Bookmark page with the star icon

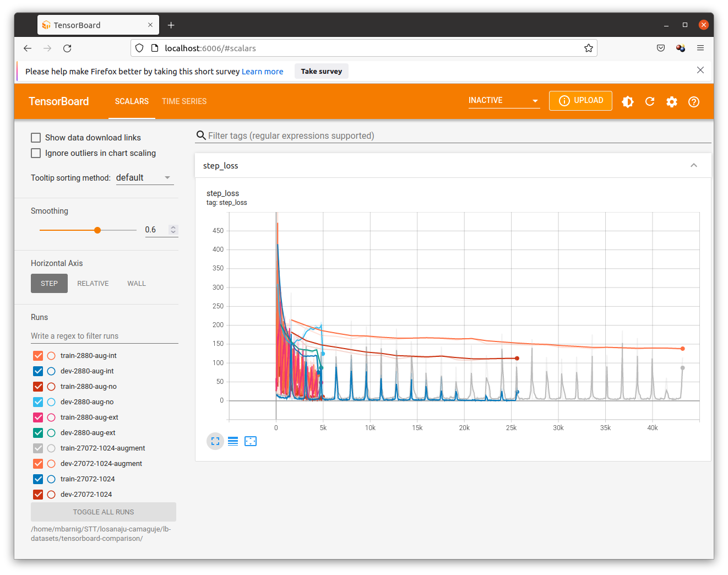pyautogui.click(x=589, y=48)
